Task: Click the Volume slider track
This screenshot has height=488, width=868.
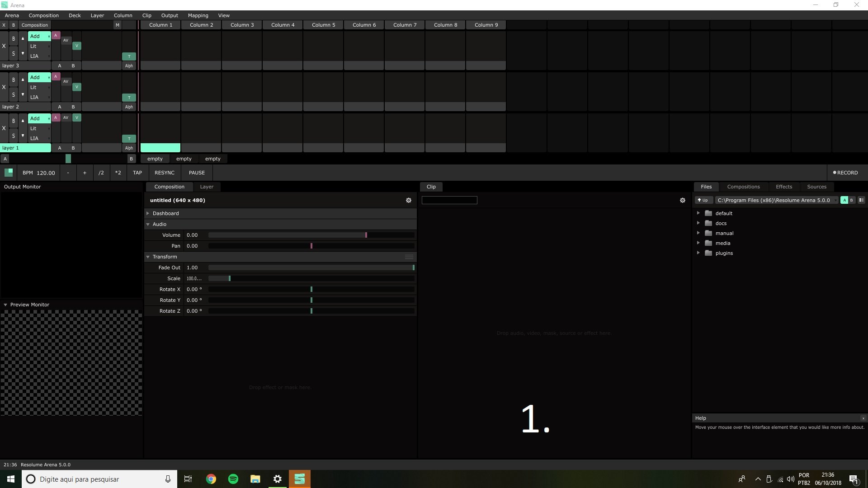Action: pos(311,235)
